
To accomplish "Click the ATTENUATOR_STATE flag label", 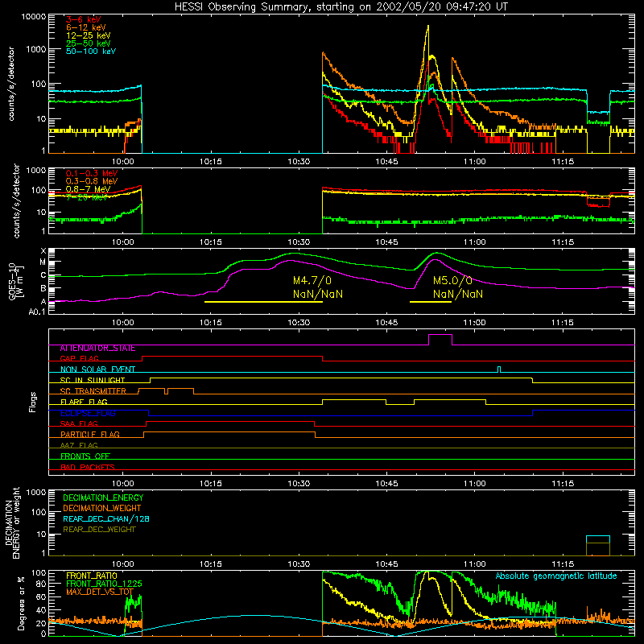I will [97, 349].
